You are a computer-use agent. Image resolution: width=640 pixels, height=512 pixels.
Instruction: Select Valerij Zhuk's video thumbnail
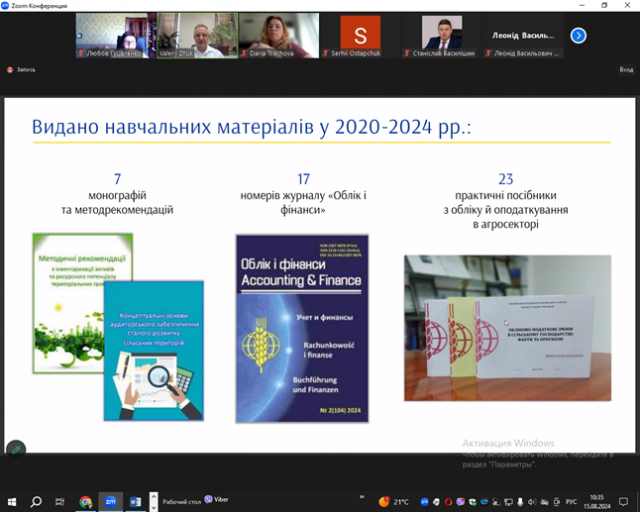coord(197,35)
